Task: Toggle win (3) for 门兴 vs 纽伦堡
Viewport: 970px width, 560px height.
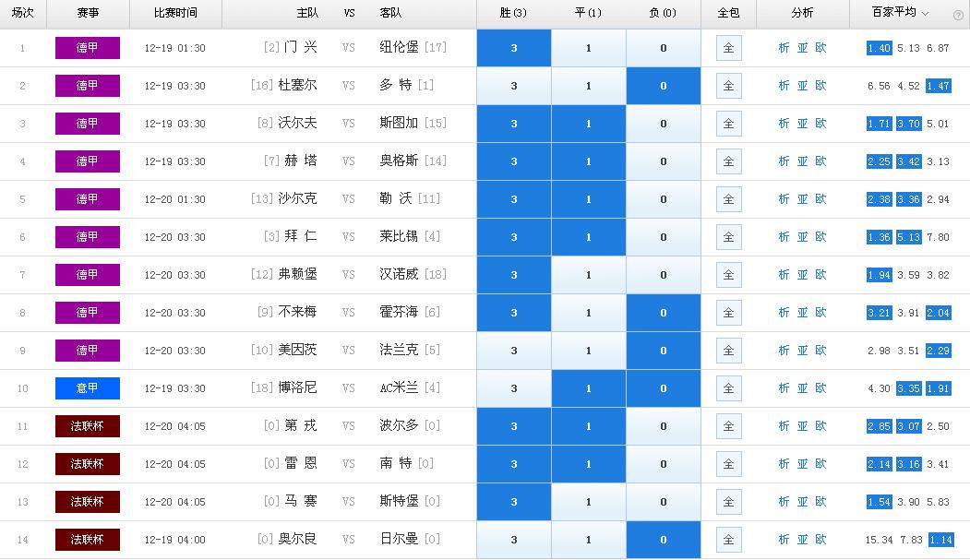Action: (x=513, y=48)
